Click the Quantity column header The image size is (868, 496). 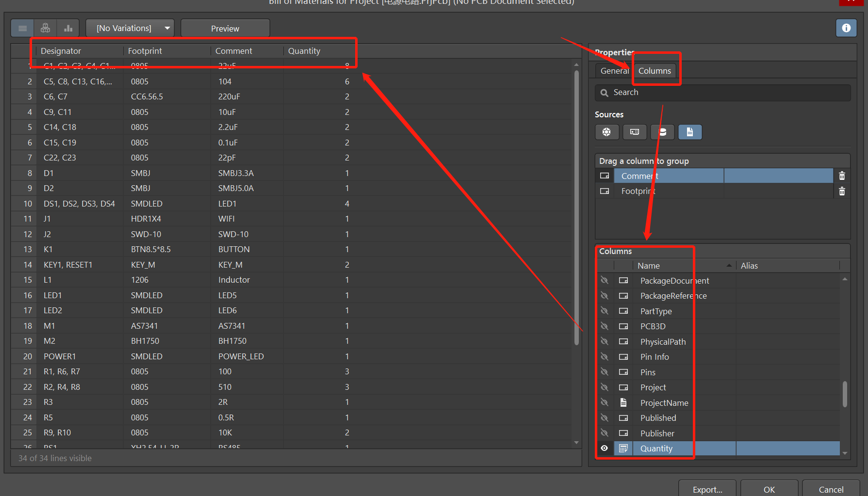tap(319, 51)
